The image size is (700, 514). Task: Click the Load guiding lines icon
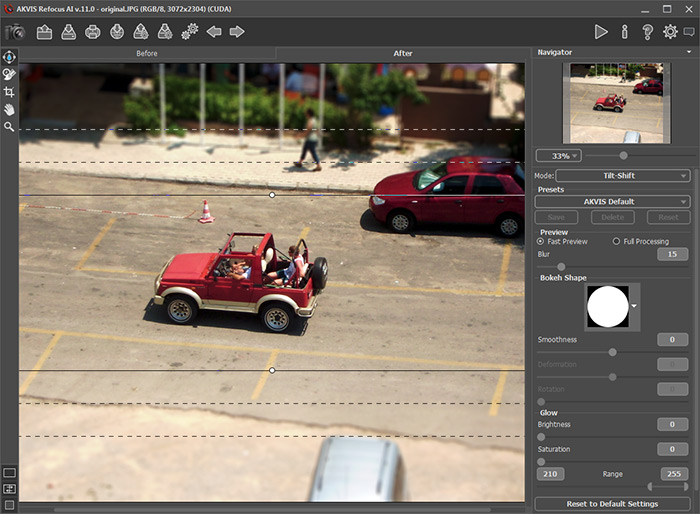[141, 32]
